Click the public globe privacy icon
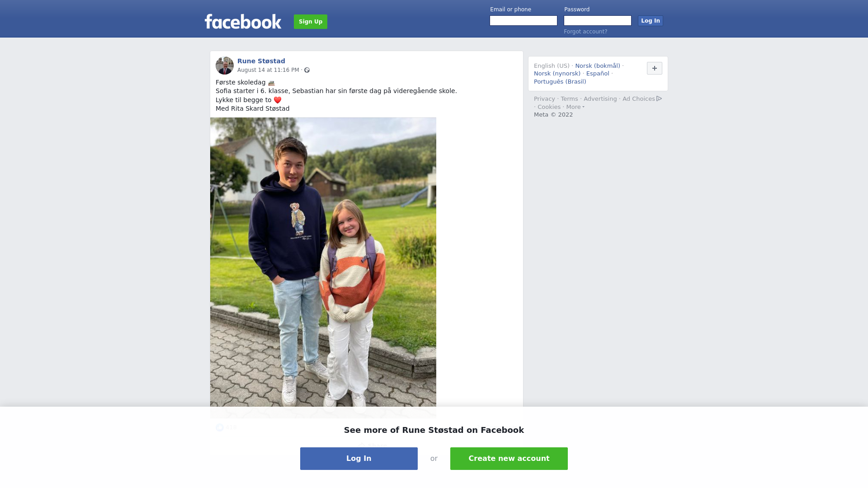 tap(307, 70)
